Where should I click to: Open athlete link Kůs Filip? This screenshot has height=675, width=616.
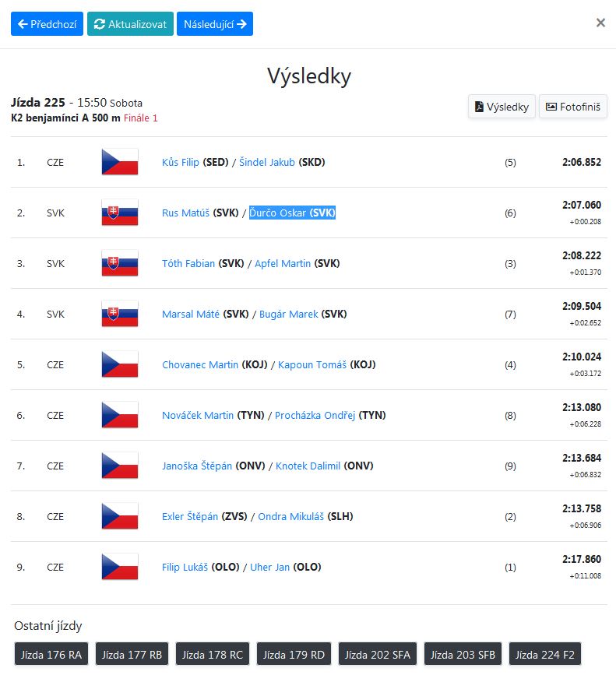tap(181, 162)
